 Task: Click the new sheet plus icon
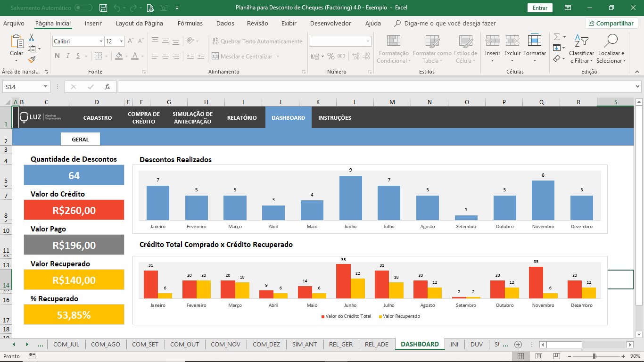click(x=518, y=344)
